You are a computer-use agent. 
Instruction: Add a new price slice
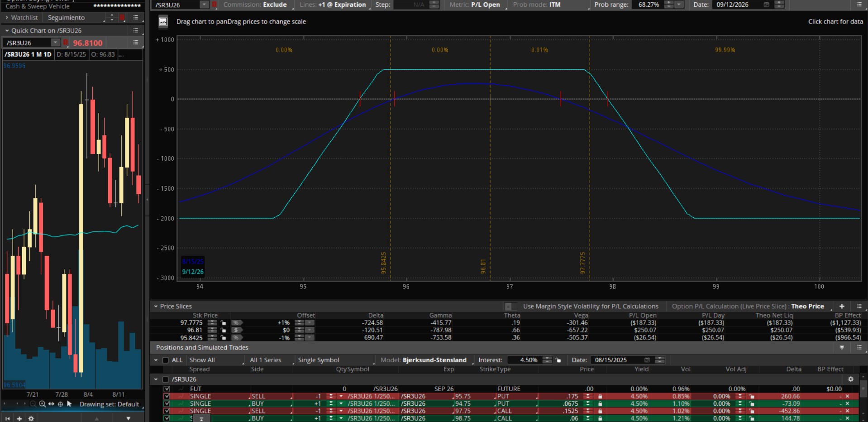tap(842, 307)
